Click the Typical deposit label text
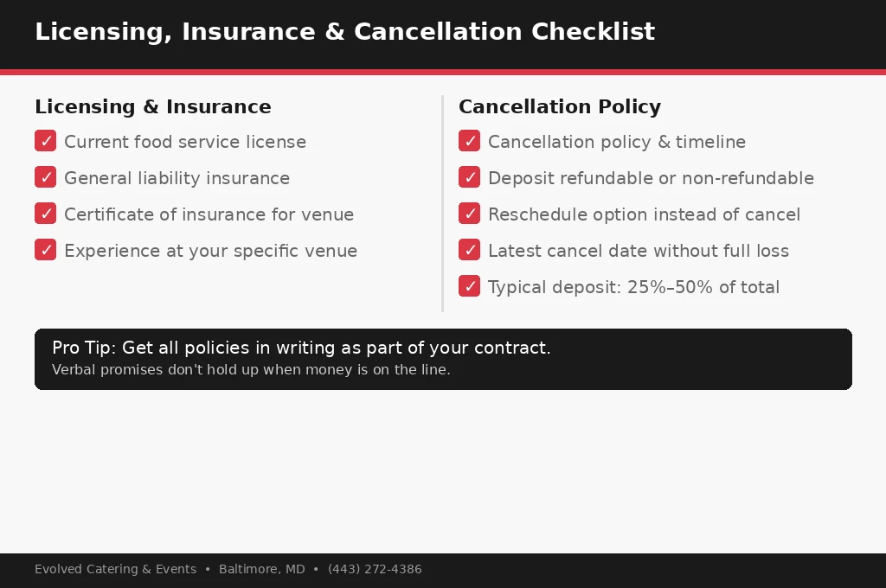 click(x=634, y=287)
